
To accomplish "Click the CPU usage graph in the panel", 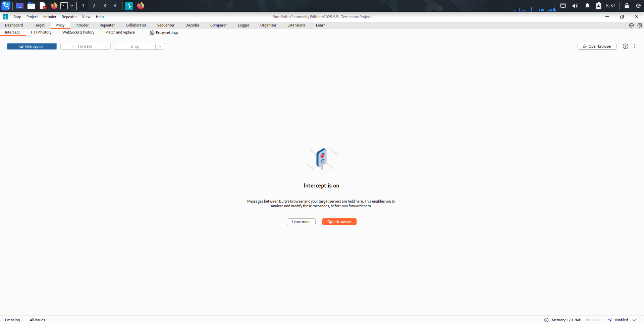I will click(535, 8).
